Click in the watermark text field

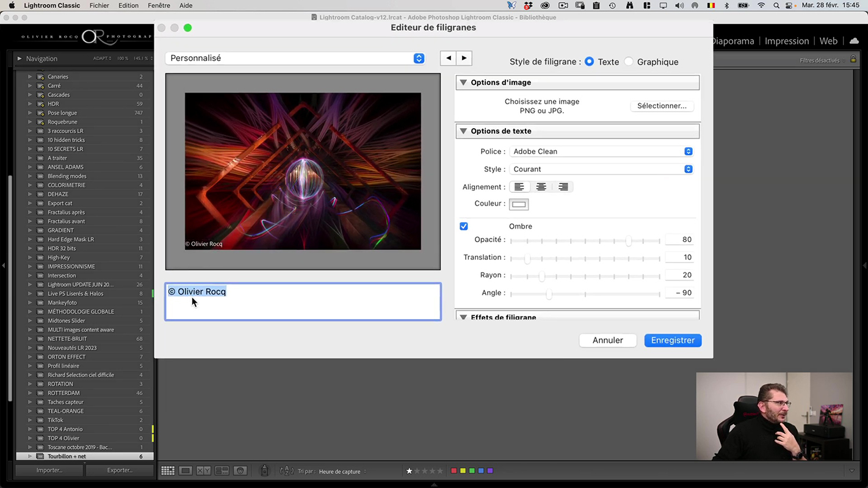pos(303,302)
